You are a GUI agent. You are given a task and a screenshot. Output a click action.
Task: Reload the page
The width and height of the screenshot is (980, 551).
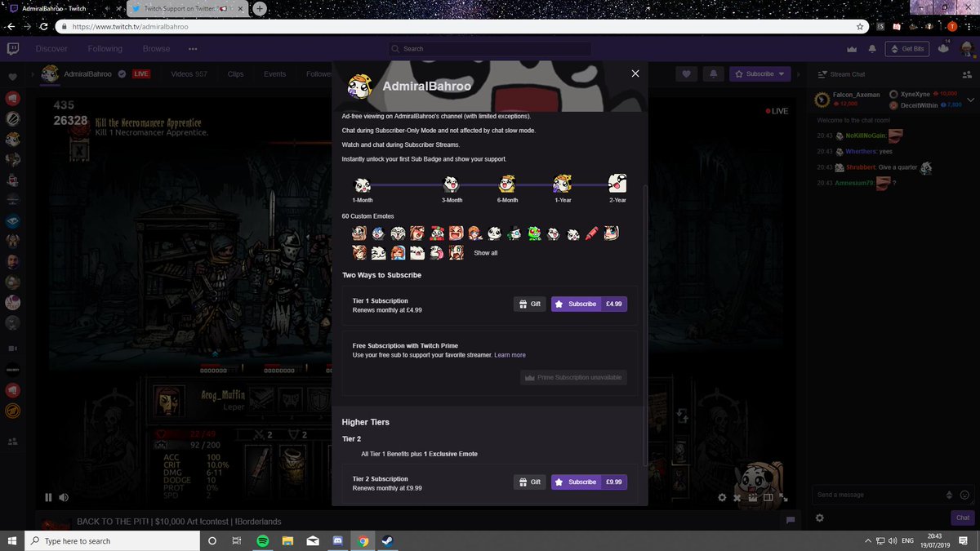point(43,26)
